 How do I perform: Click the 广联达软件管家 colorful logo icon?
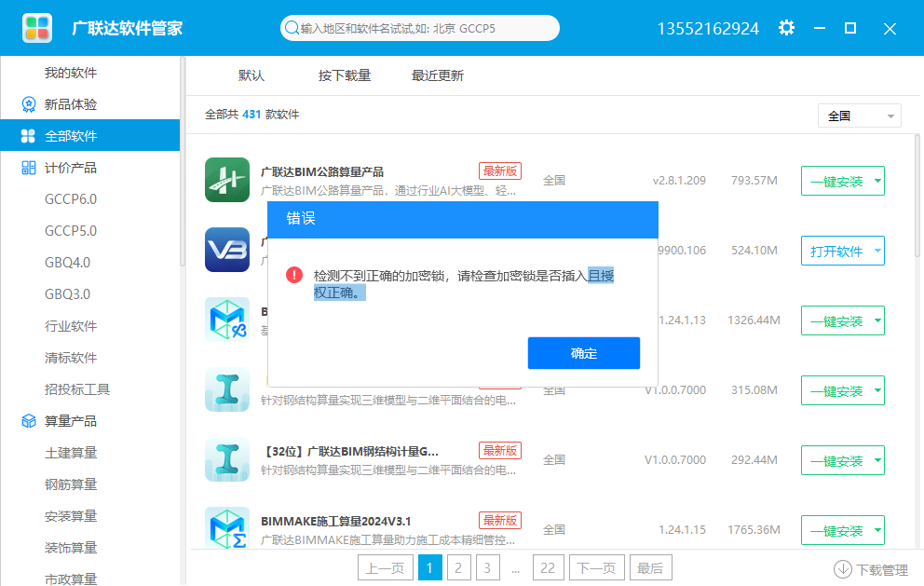[37, 28]
